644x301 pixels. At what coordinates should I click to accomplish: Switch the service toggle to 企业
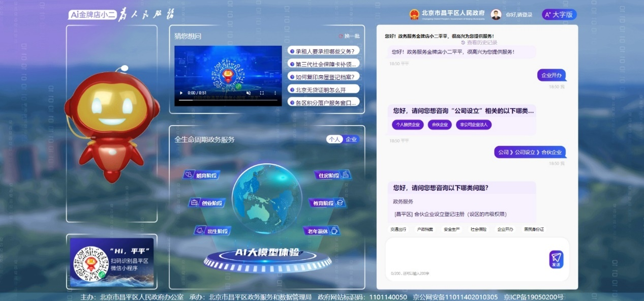coord(351,139)
